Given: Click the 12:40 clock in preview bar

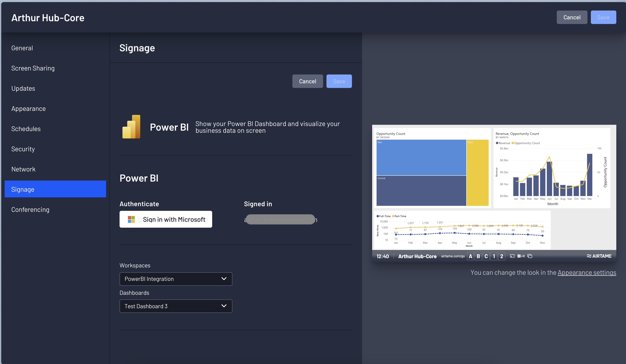Looking at the screenshot, I should coord(382,256).
